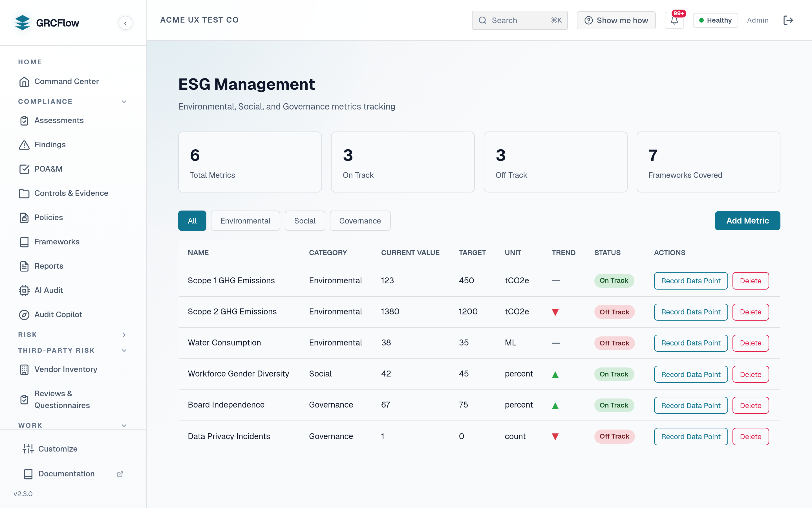The width and height of the screenshot is (812, 508).
Task: Click the GRCFlow logo icon
Action: tap(23, 23)
